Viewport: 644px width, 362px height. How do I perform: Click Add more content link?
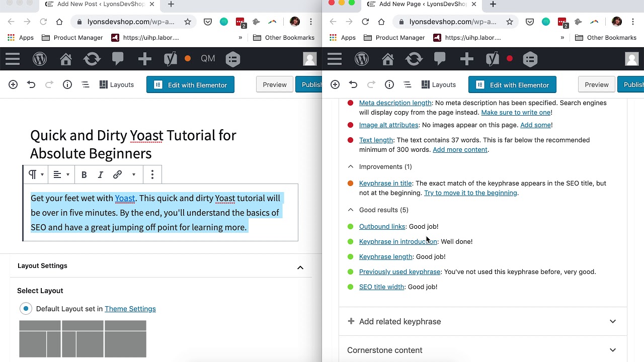(460, 149)
